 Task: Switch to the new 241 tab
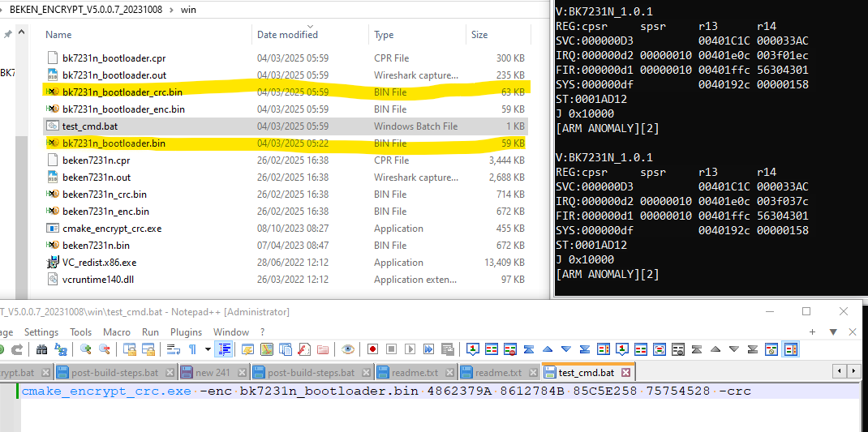[213, 372]
